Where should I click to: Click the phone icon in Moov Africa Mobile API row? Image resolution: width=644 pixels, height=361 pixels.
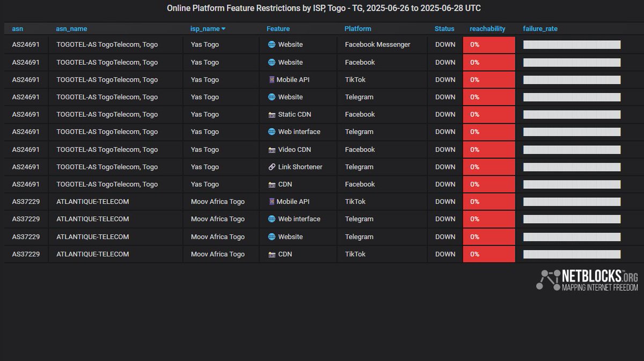(272, 202)
